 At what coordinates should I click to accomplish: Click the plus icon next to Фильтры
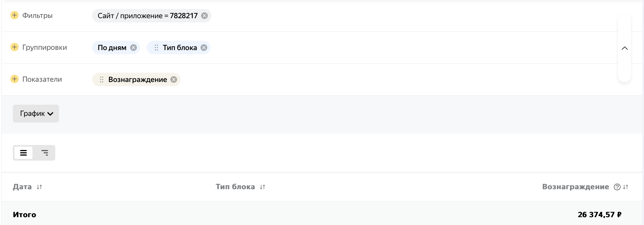(15, 15)
